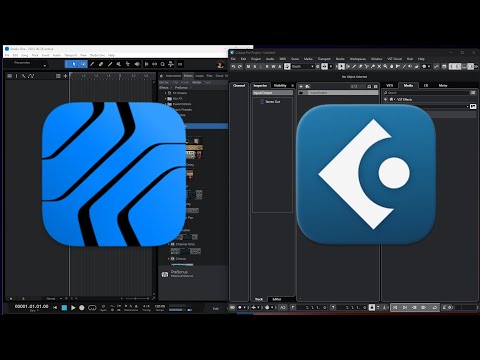
Task: Open the Track menu in Studio One
Action: 35,55
